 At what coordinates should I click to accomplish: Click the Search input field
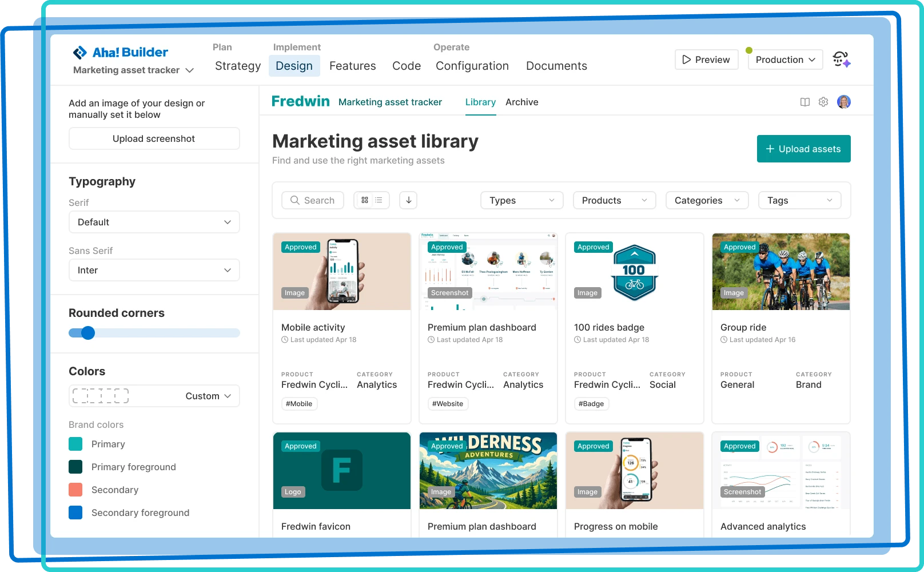(x=313, y=200)
